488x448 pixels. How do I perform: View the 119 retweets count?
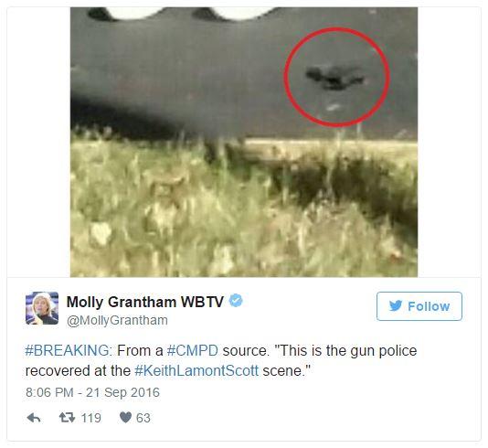90,418
